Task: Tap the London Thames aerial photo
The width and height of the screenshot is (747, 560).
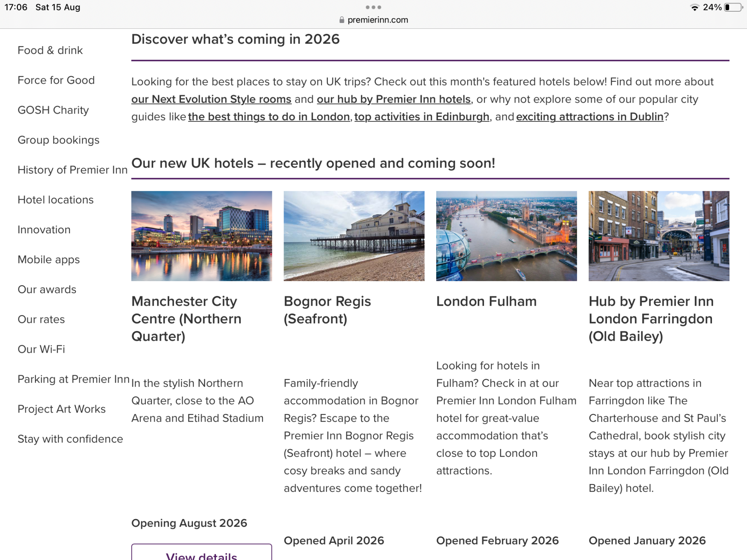Action: point(507,236)
